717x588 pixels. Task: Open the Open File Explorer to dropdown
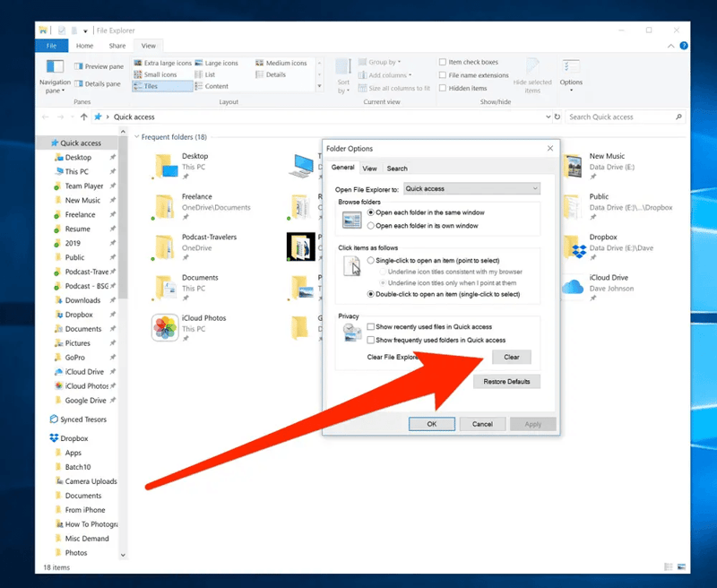471,188
